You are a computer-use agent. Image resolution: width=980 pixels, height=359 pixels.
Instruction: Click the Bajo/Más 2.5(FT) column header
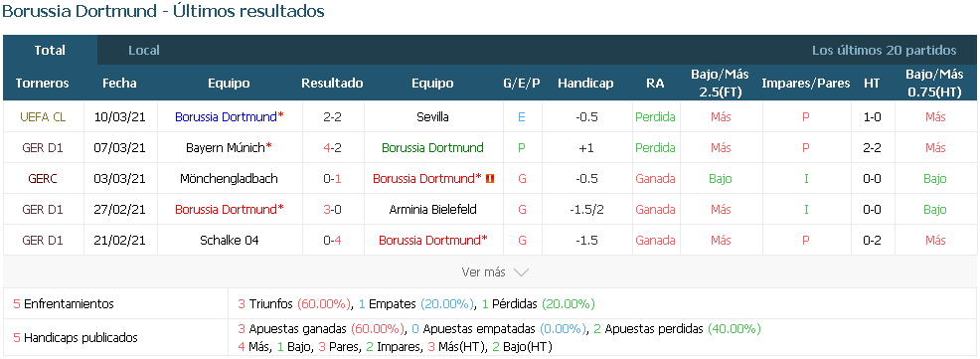coord(720,84)
